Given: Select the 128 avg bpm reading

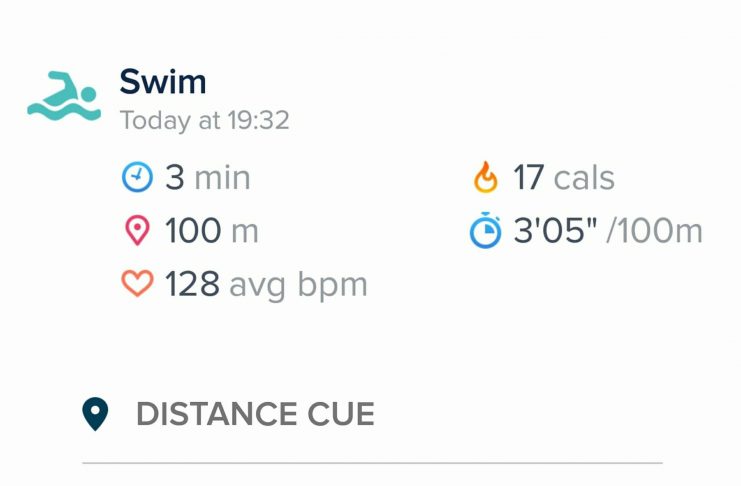Looking at the screenshot, I should pos(266,285).
